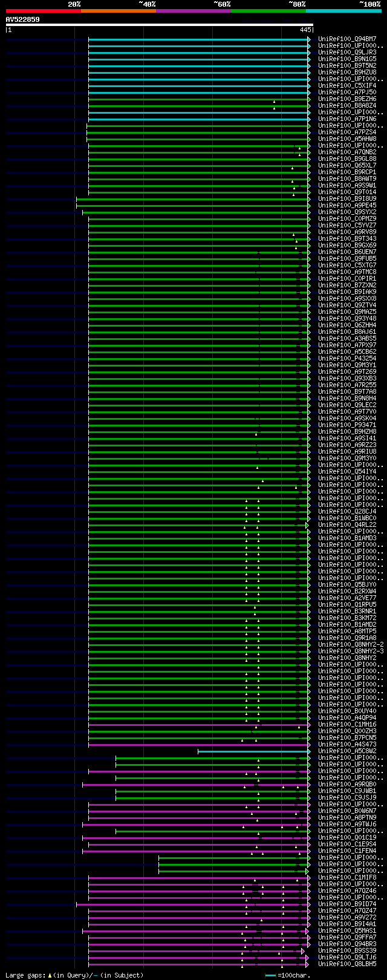Screen dimensions: 387x980
Task: Click the purple ~60% identity legend segment
Action: coord(193,11)
